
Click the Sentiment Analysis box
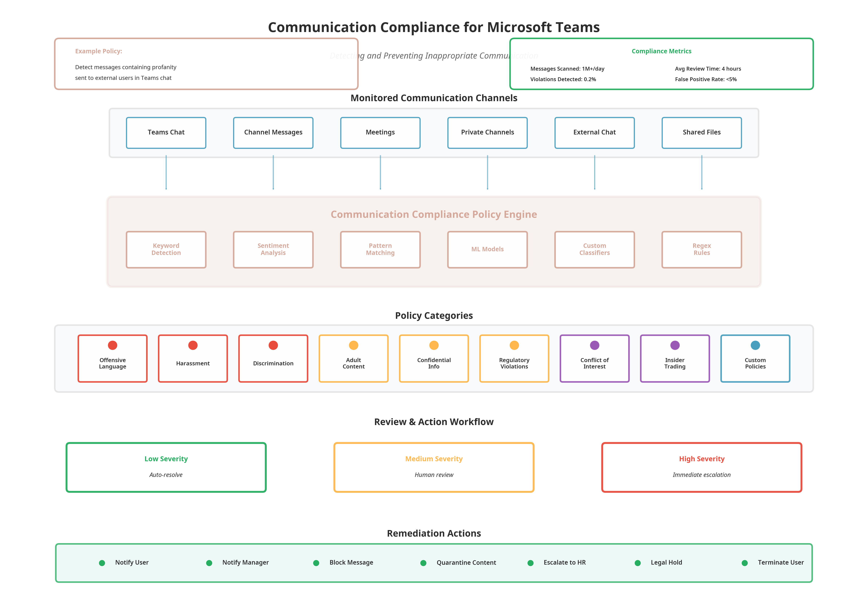pyautogui.click(x=273, y=249)
